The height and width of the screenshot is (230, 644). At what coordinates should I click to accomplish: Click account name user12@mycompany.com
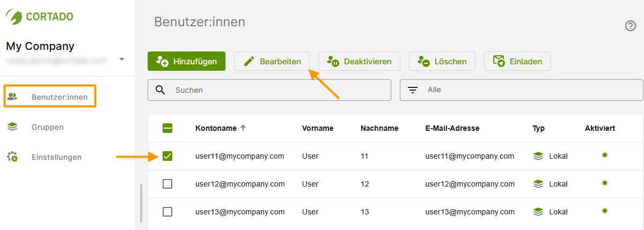tap(240, 184)
